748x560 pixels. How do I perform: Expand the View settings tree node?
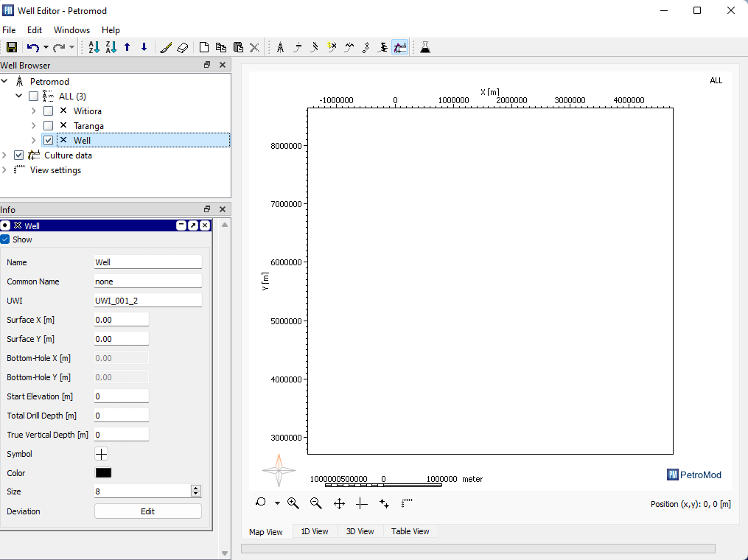pyautogui.click(x=4, y=170)
